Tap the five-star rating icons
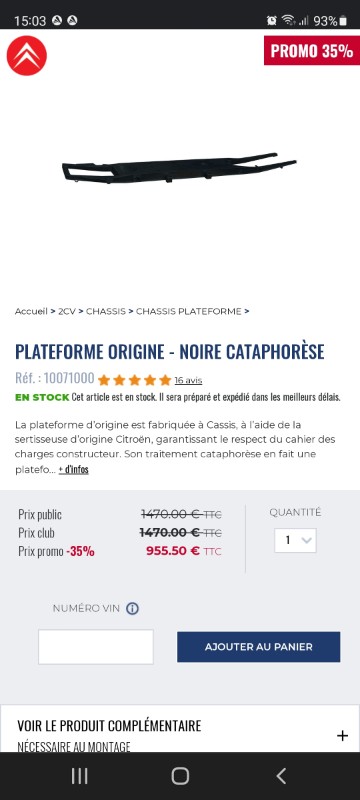360x800 pixels. tap(135, 380)
